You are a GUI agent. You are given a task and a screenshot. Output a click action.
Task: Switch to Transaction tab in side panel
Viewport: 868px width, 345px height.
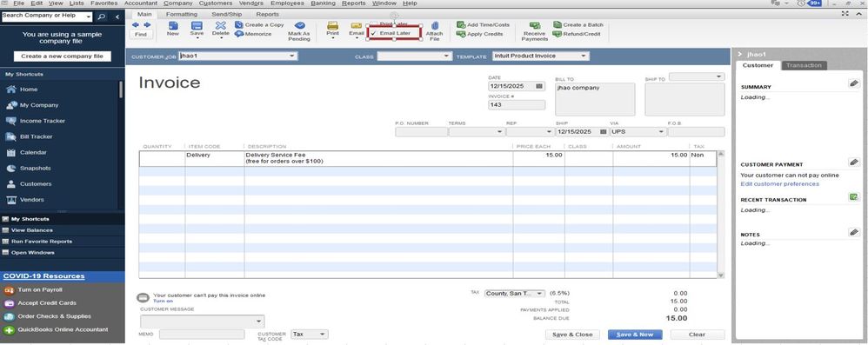coord(804,65)
